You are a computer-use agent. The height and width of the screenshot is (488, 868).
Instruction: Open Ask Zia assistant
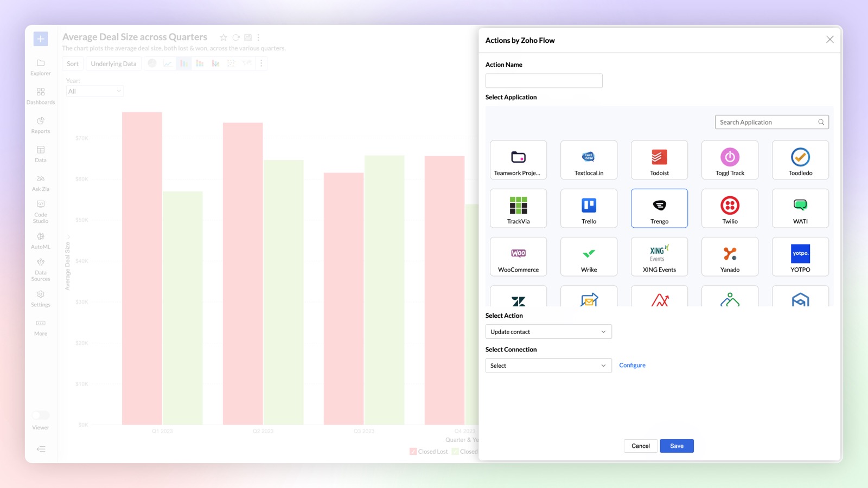point(41,183)
